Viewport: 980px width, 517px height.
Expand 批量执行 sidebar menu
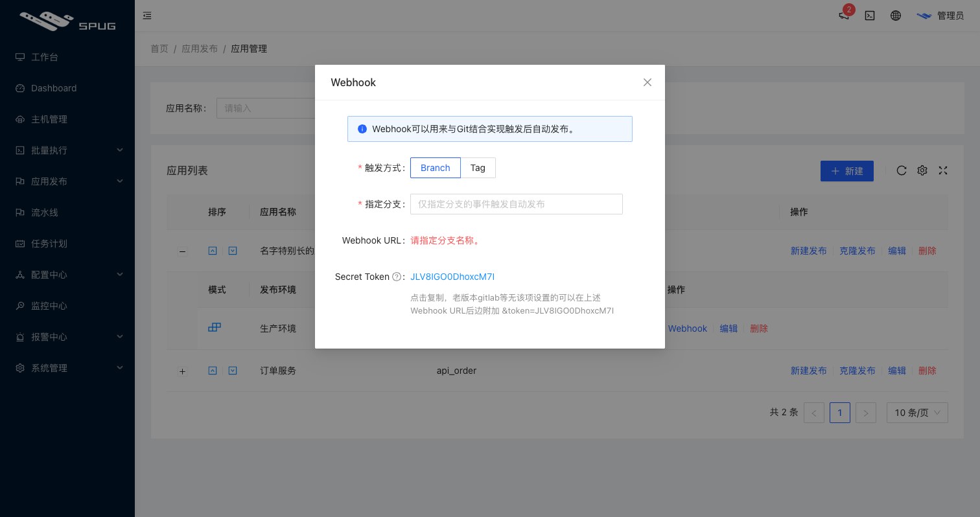point(67,150)
